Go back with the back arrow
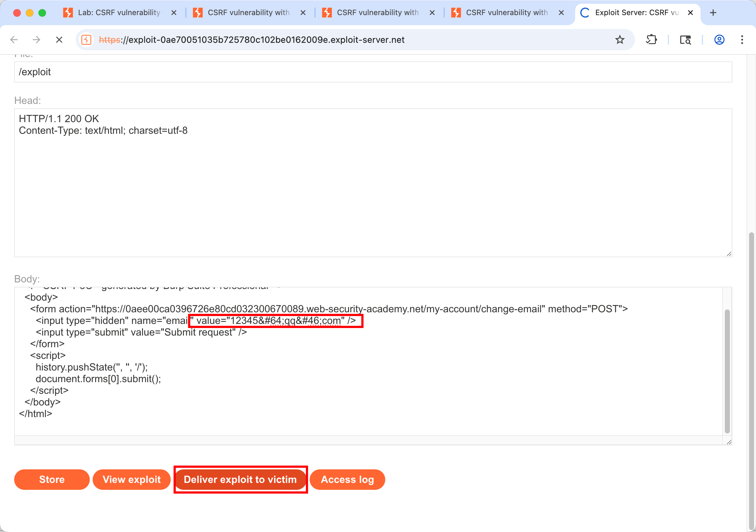This screenshot has height=532, width=756. click(14, 40)
